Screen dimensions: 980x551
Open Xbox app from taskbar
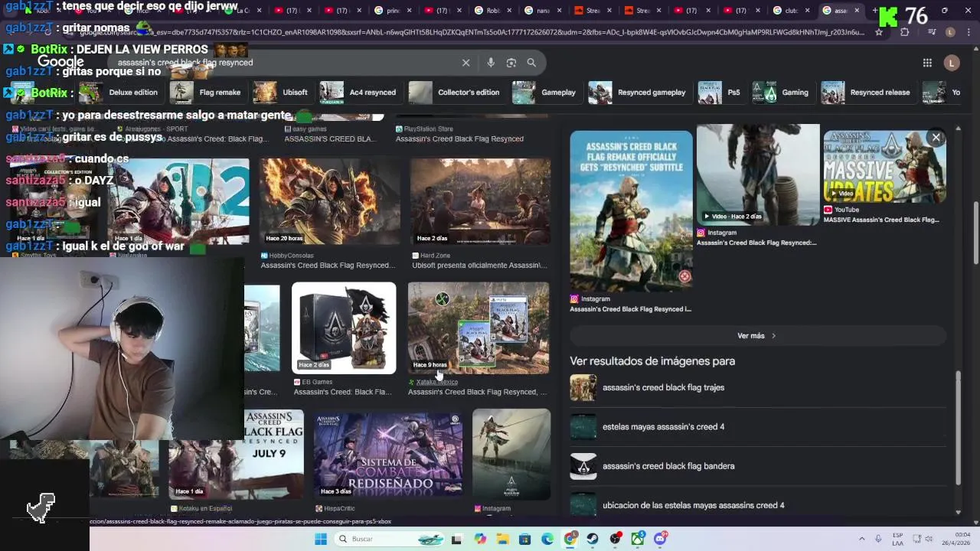point(638,539)
